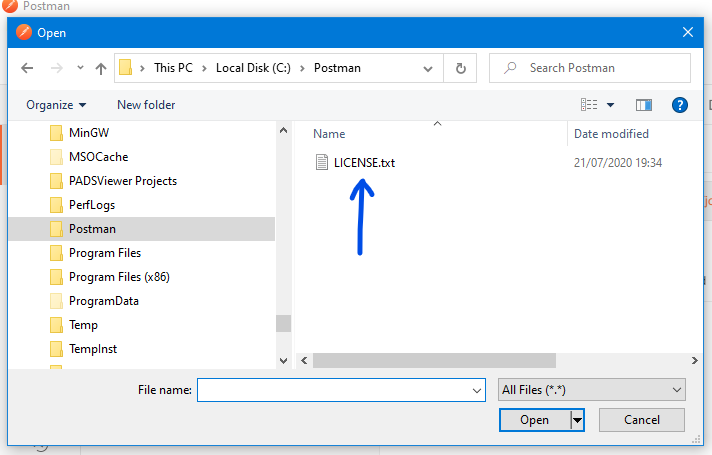
Task: Select the PADSViewer Projects folder
Action: 123,181
